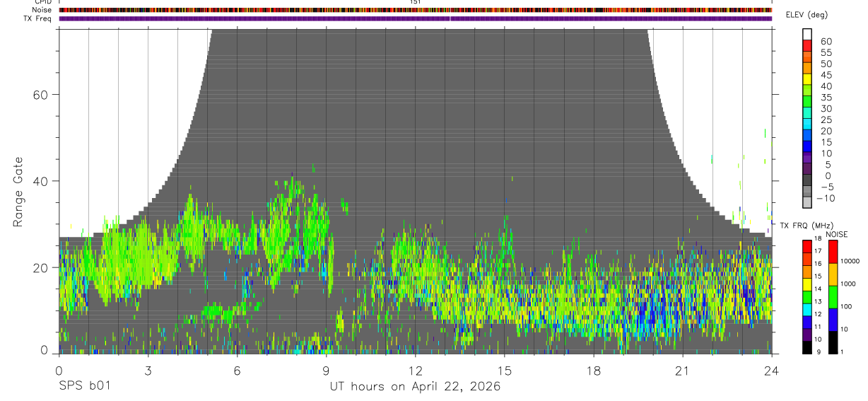Click the 30 label on ELEV colorbar
The image size is (868, 401).
[826, 109]
